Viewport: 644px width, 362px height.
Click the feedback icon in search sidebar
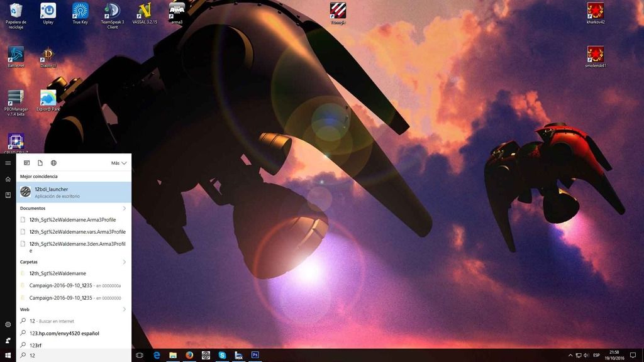tap(8, 340)
